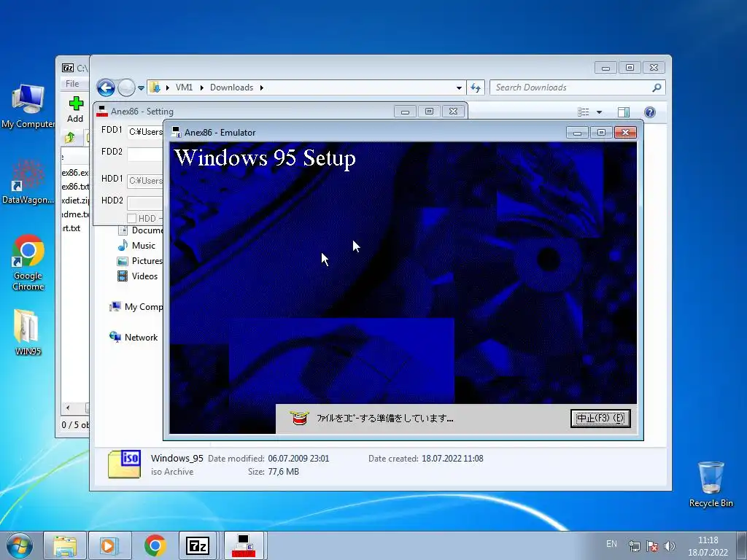Toggle the HDD checkbox in Anex86 Setting
747x560 pixels.
click(x=132, y=218)
